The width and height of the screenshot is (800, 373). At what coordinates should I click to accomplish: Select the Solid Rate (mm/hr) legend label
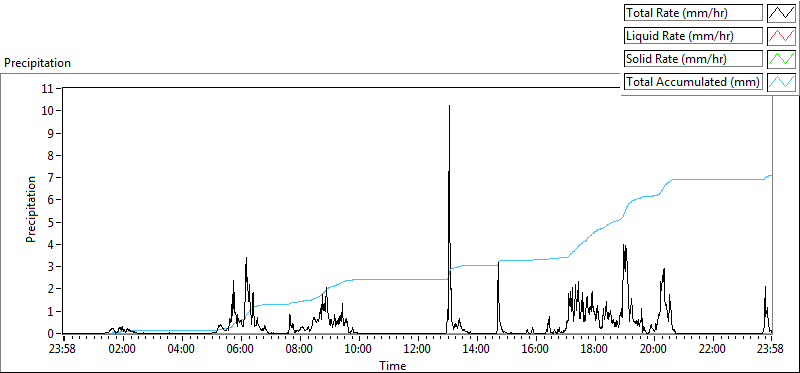click(x=693, y=58)
